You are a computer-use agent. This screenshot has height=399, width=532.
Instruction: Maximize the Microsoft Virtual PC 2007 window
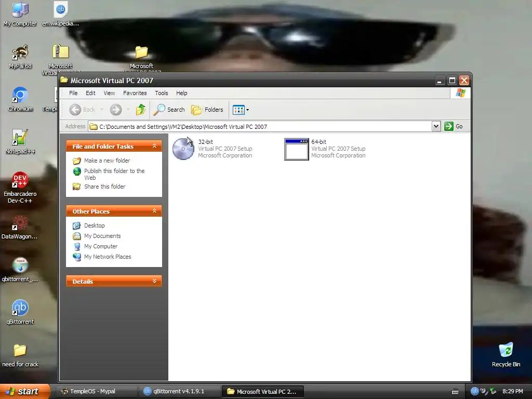(x=452, y=81)
